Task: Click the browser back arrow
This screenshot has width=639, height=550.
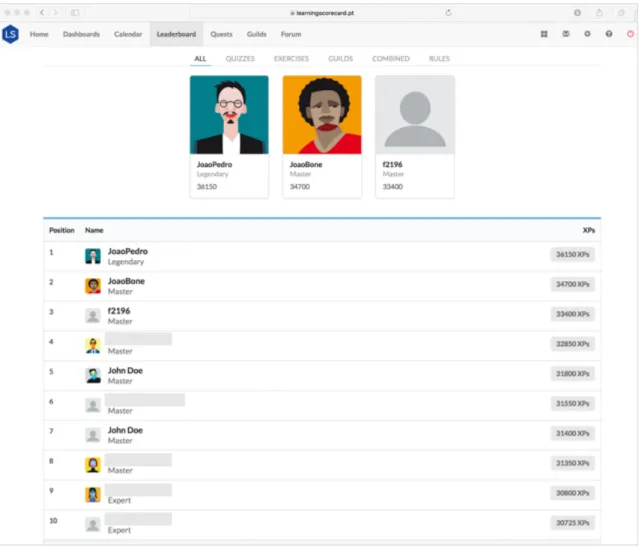Action: [42, 13]
